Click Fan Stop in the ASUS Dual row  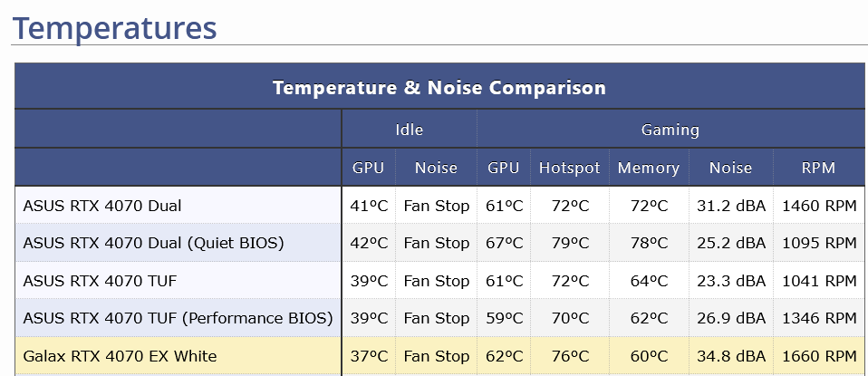click(437, 206)
